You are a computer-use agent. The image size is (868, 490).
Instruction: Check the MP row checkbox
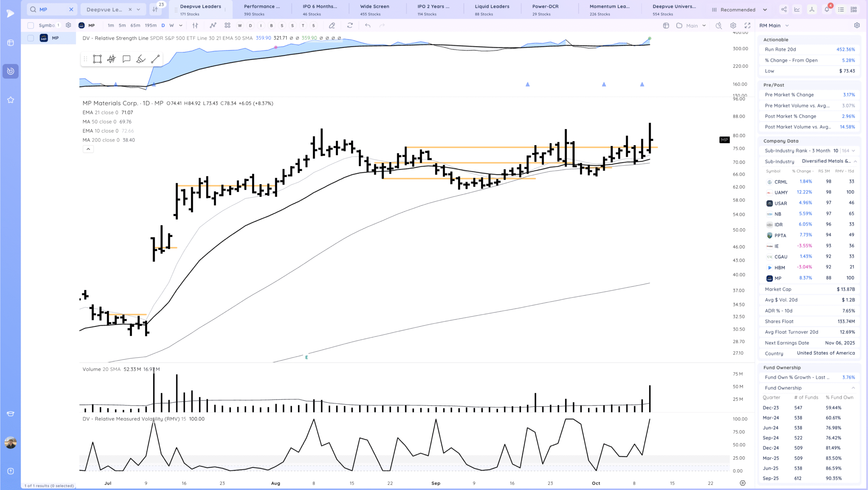click(31, 38)
